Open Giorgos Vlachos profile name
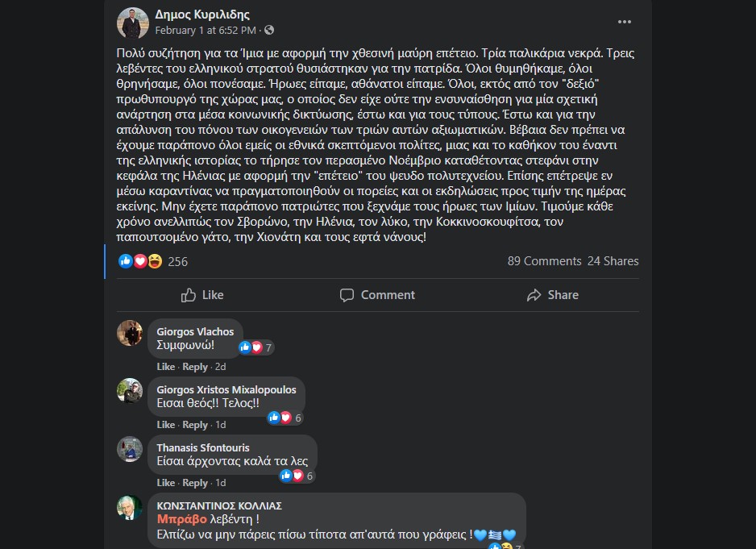Image resolution: width=756 pixels, height=549 pixels. tap(195, 332)
